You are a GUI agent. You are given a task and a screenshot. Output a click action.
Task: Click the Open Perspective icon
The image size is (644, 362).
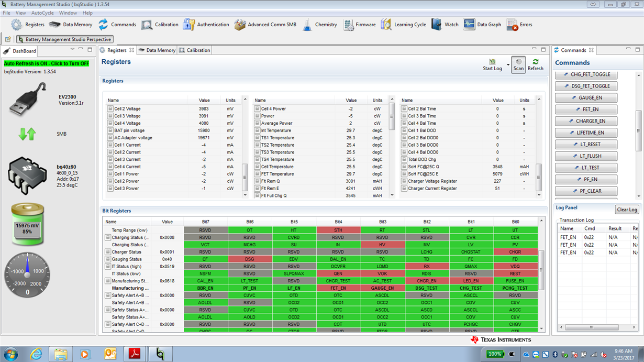coord(8,39)
